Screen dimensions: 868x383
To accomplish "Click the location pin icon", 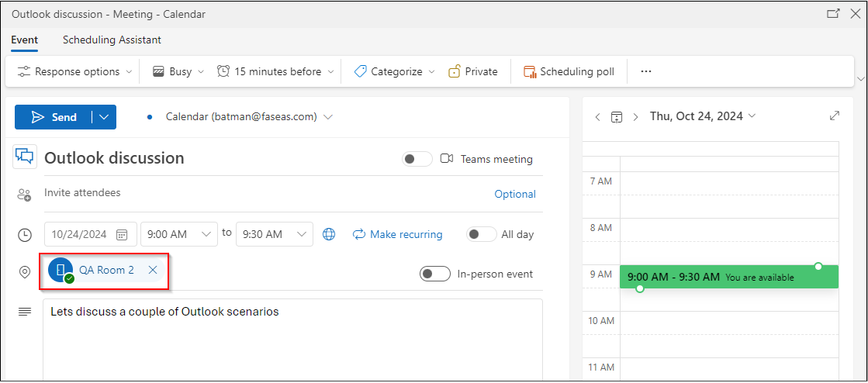I will [x=24, y=272].
